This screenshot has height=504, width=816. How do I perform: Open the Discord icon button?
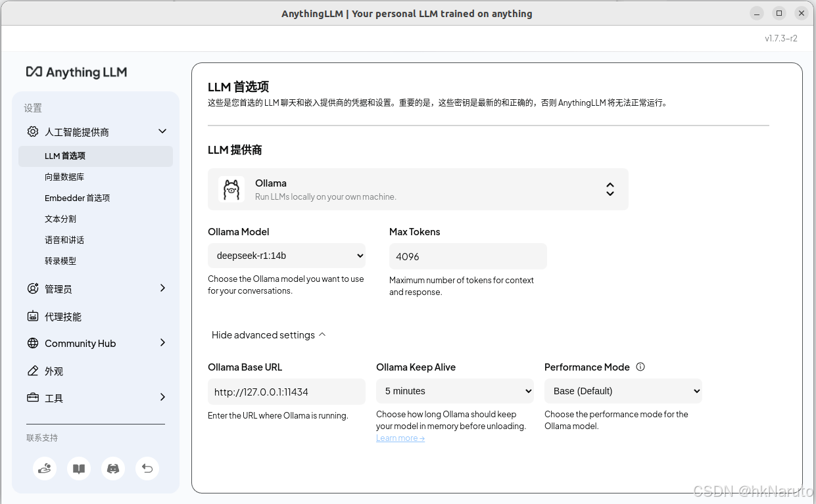[113, 469]
